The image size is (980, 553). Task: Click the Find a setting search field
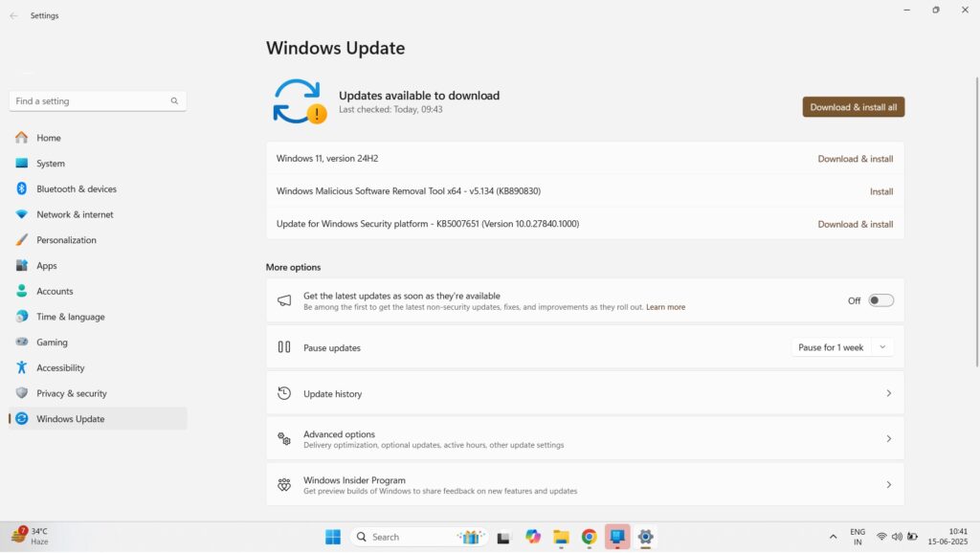[x=98, y=100]
